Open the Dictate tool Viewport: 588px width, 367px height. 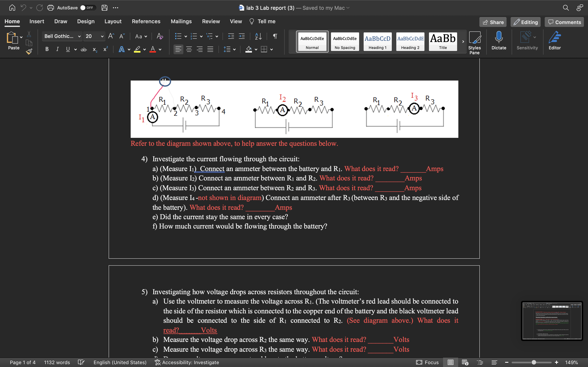pos(499,41)
